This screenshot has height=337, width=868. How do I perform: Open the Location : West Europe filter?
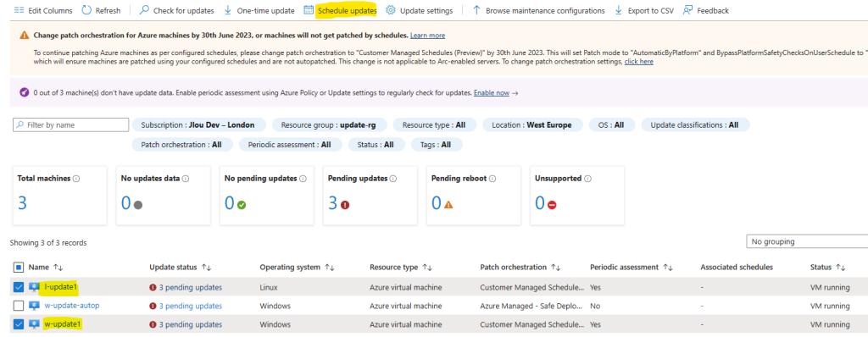coord(532,125)
